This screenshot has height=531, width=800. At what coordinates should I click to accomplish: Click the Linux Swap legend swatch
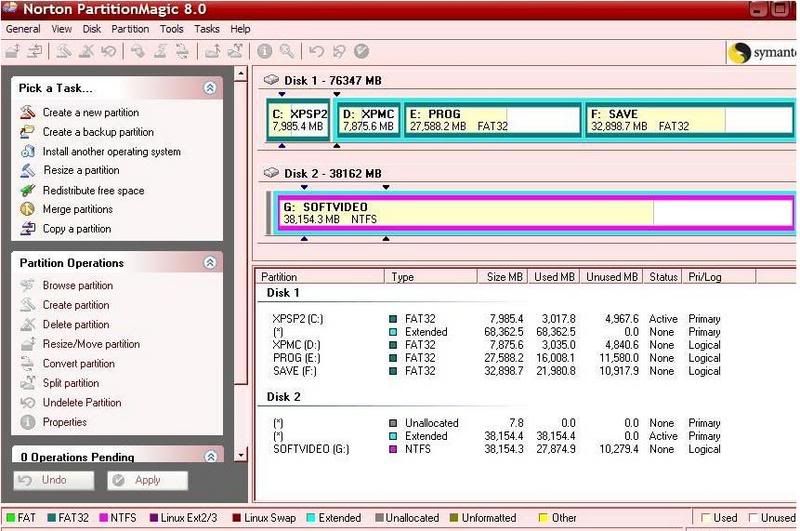point(237,518)
